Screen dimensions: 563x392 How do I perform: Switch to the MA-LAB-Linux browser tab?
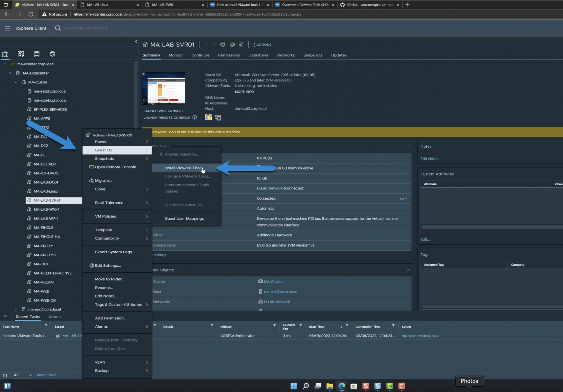[109, 5]
